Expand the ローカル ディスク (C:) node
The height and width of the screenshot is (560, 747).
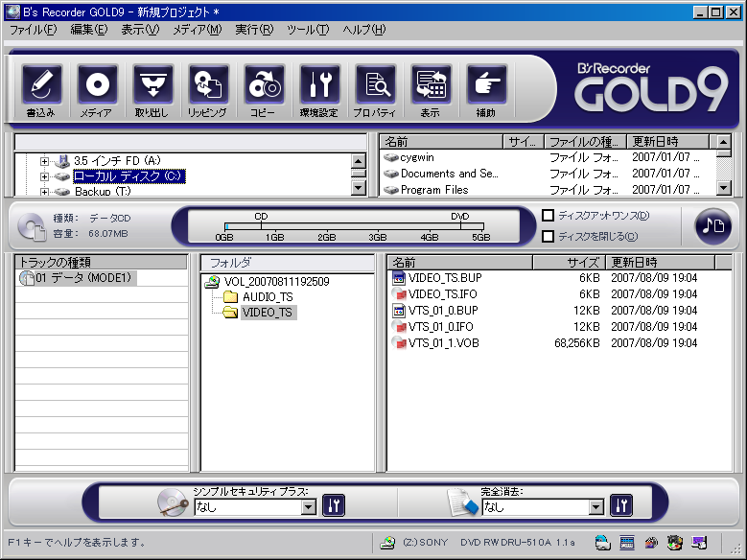tap(44, 176)
